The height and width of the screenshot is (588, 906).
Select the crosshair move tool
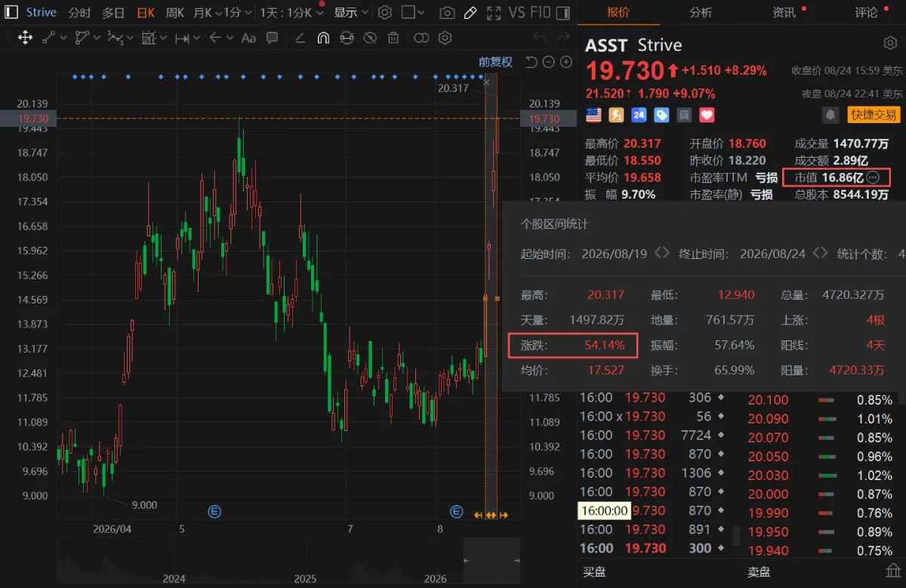(25, 38)
